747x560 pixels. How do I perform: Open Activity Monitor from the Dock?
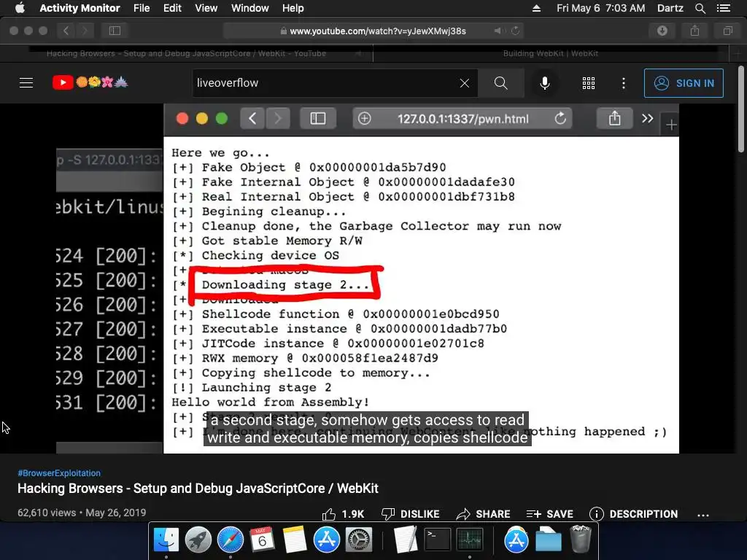click(470, 540)
